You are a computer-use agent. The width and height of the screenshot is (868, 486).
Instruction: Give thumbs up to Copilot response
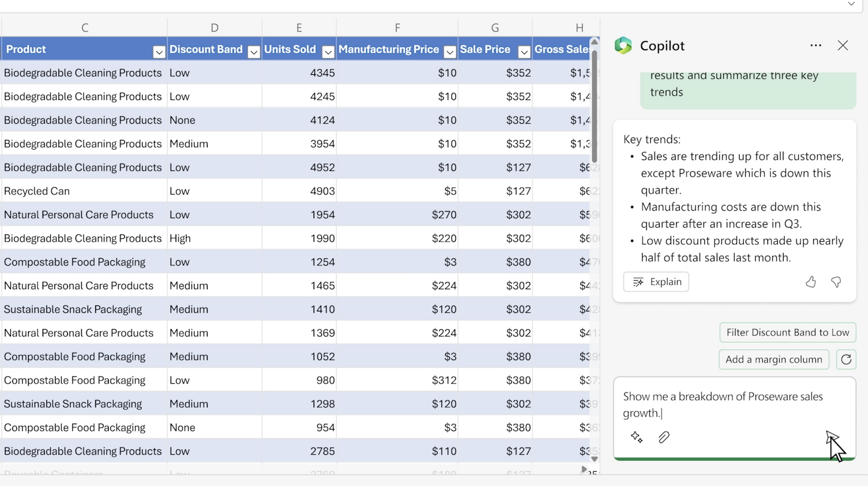811,282
